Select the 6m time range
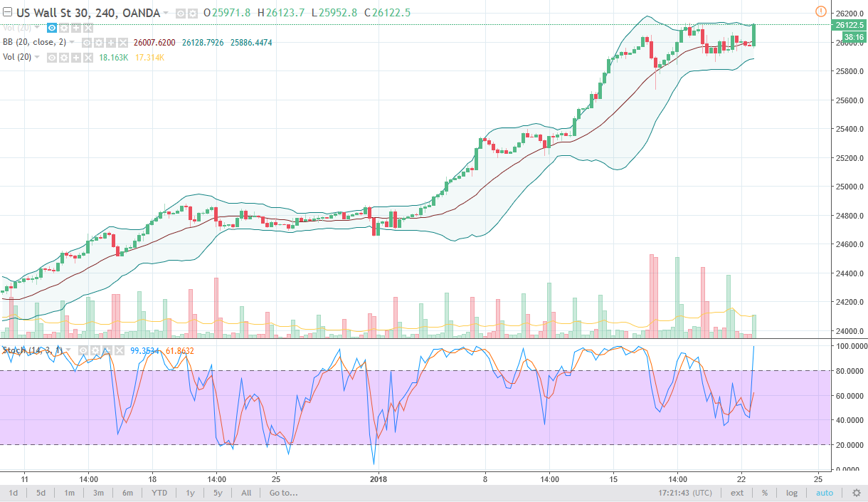The width and height of the screenshot is (868, 502). (127, 493)
